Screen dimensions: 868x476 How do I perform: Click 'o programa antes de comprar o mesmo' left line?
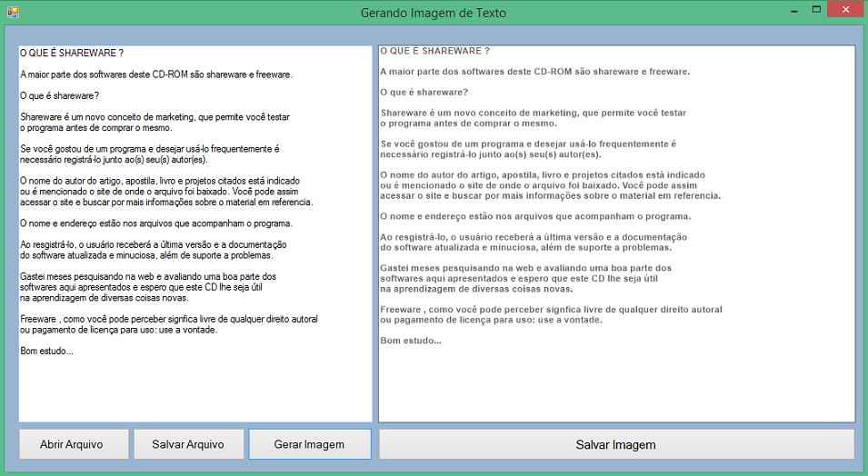(x=96, y=128)
